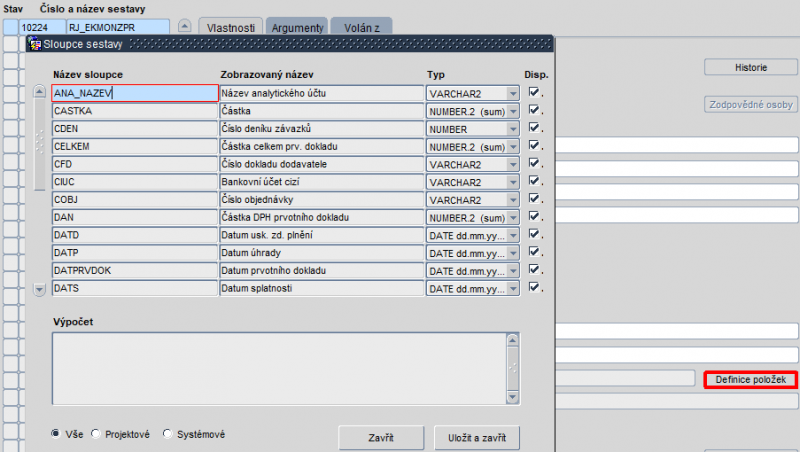
Task: Open Typ dropdown for CIUC row
Action: (513, 182)
